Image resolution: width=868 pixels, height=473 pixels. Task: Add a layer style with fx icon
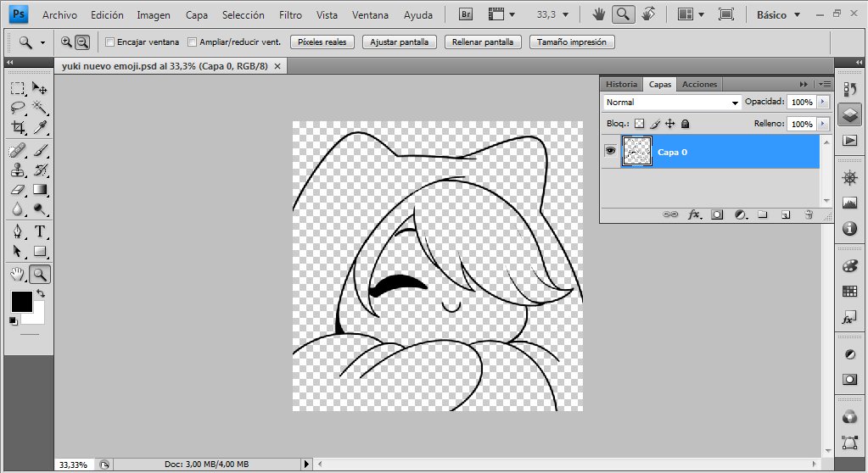tap(695, 214)
